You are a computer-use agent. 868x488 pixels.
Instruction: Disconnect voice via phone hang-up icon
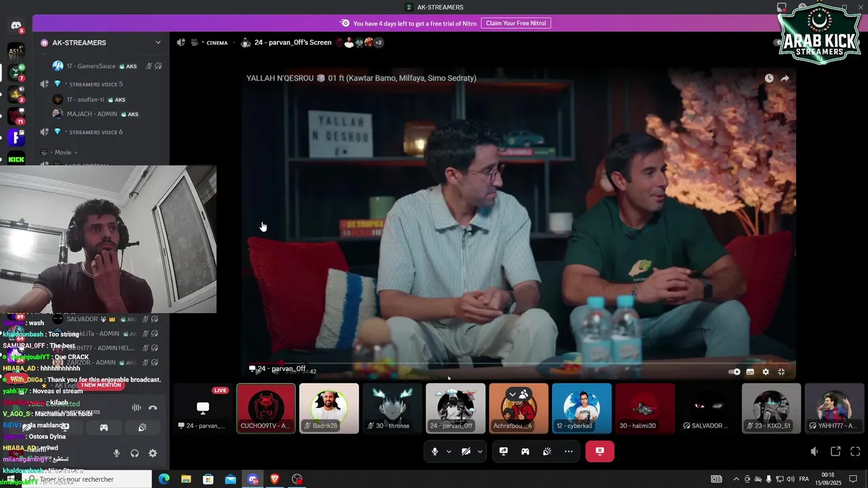click(153, 407)
